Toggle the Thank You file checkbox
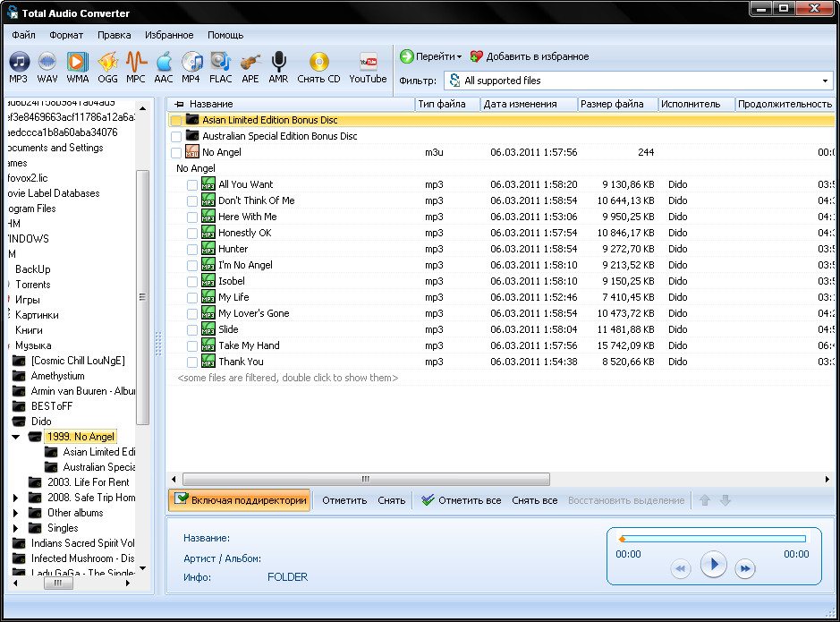The width and height of the screenshot is (840, 622). [192, 362]
